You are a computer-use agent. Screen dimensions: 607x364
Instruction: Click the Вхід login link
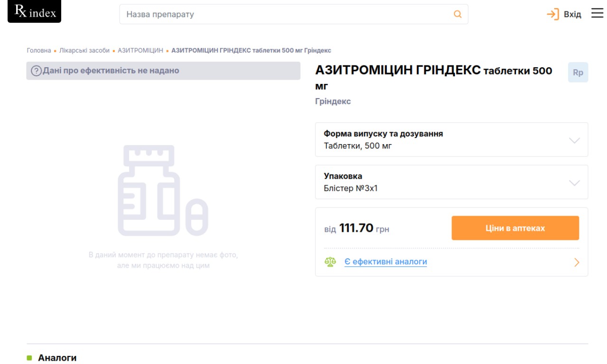(x=572, y=14)
